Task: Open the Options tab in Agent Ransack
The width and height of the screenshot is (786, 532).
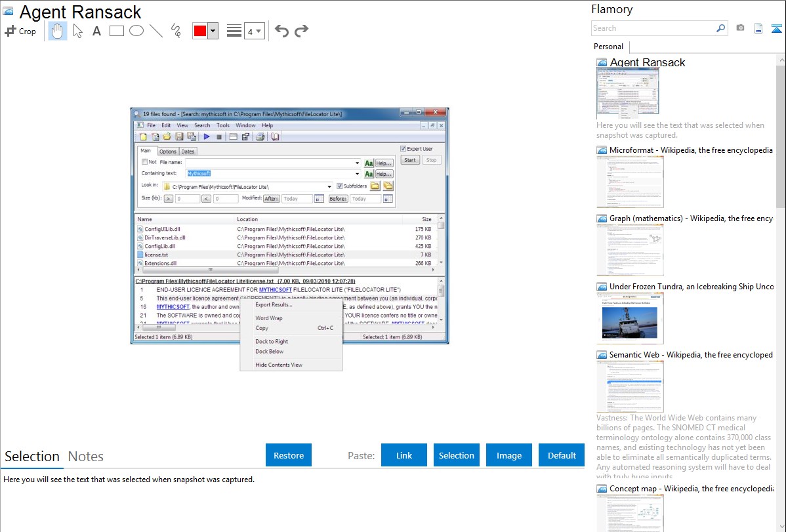Action: point(167,152)
